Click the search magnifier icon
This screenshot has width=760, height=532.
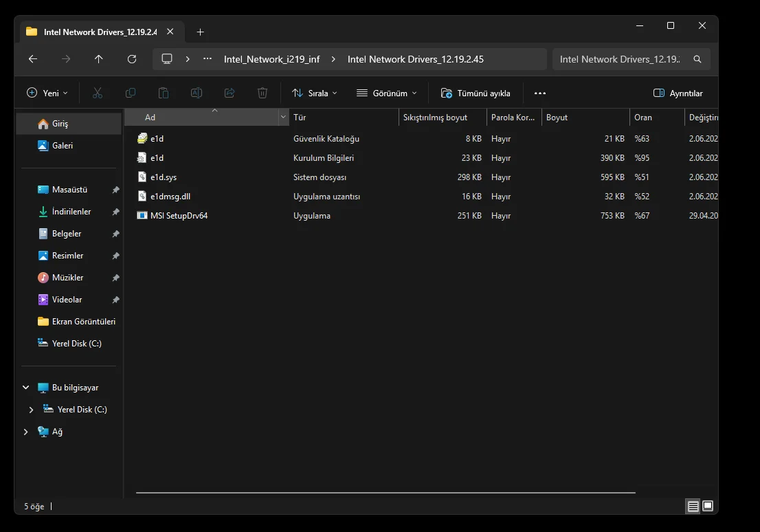click(x=697, y=59)
